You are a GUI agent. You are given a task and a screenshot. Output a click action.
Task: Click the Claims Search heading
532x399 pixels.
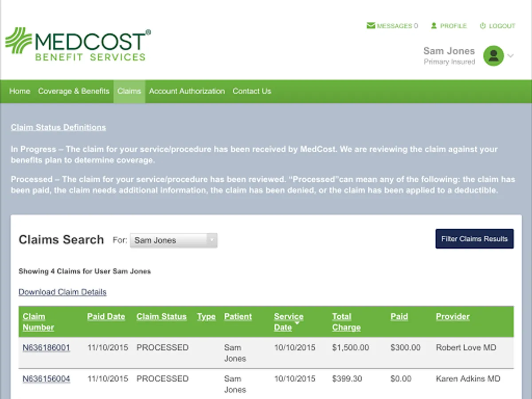(x=61, y=240)
